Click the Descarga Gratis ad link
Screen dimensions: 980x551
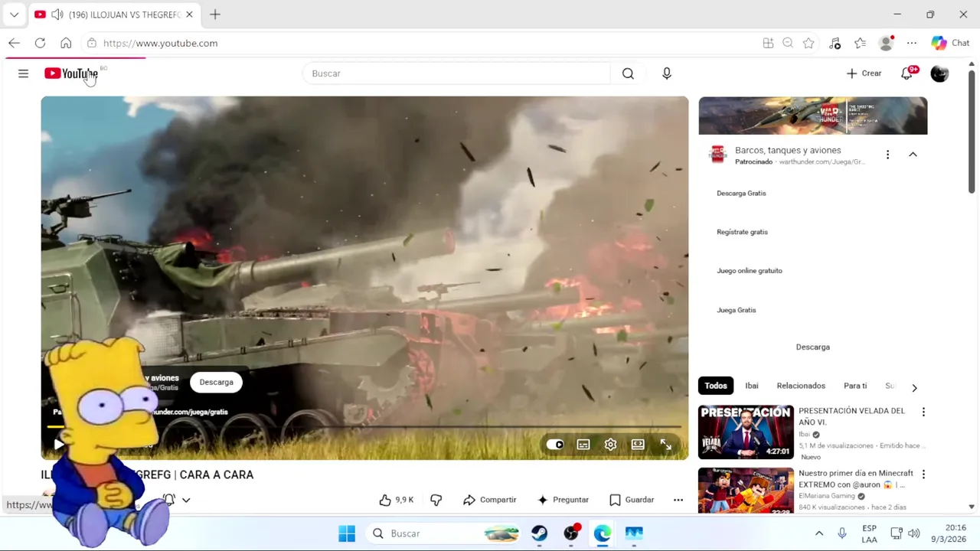741,193
